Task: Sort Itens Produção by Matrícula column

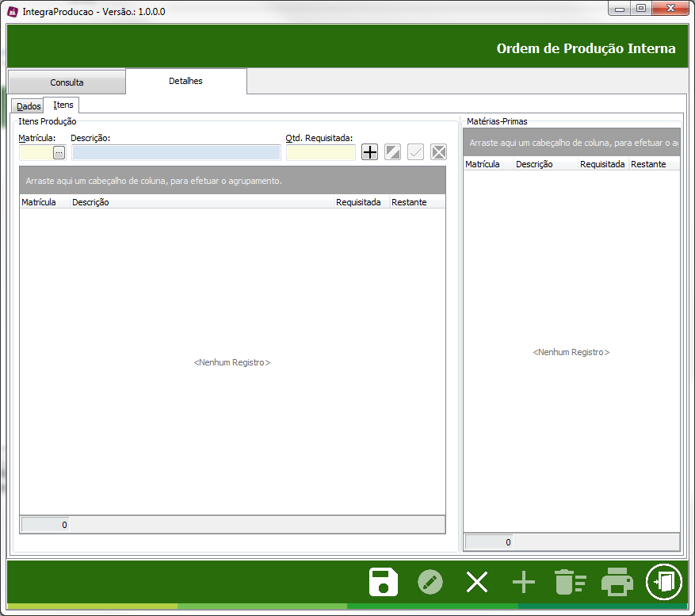Action: (44, 202)
